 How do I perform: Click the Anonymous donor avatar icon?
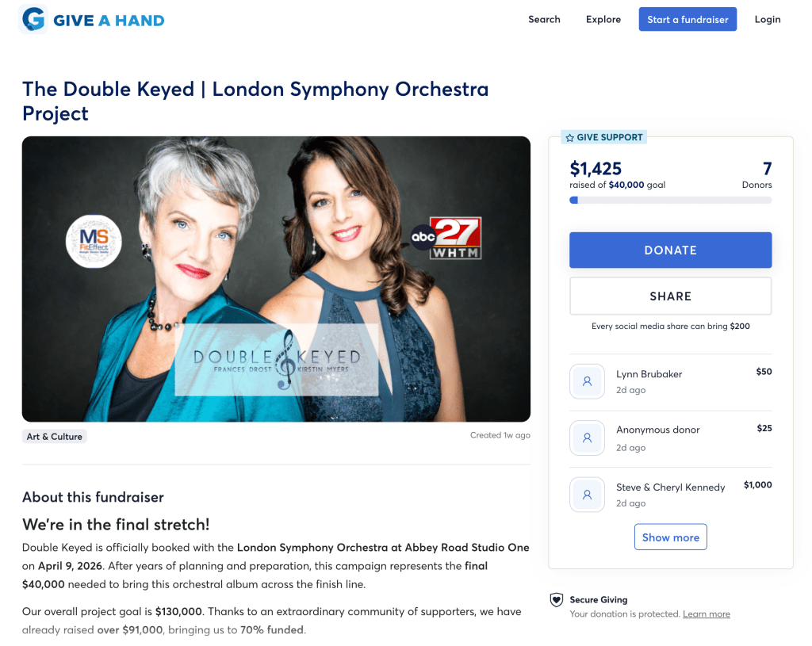(587, 438)
